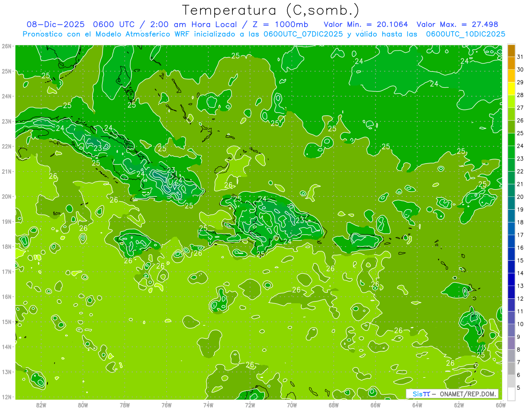Click the "74W" longitude label

point(208,405)
